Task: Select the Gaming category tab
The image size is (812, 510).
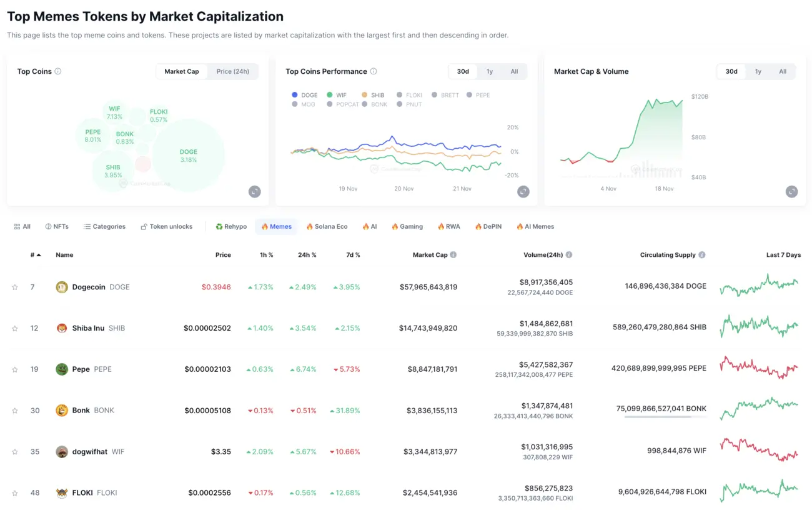Action: pyautogui.click(x=407, y=227)
